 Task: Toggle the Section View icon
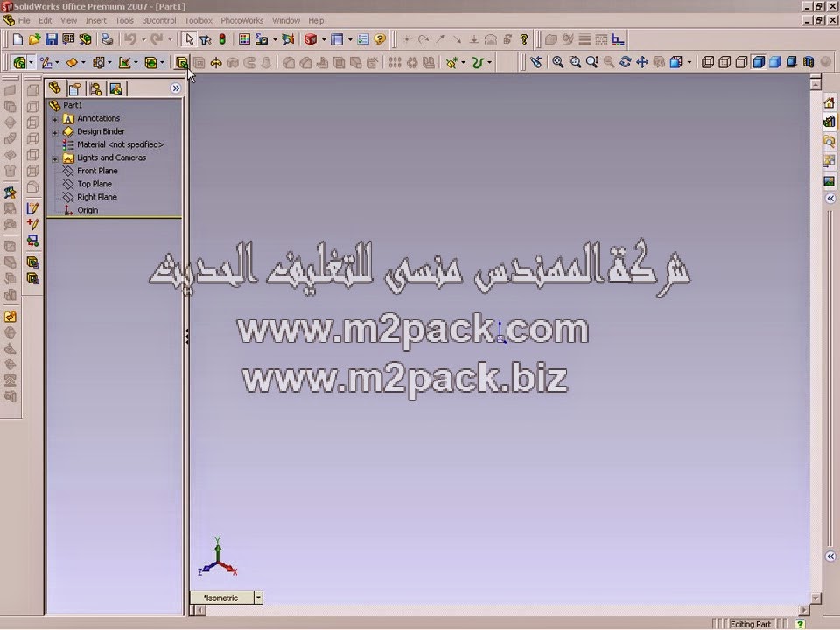click(808, 62)
